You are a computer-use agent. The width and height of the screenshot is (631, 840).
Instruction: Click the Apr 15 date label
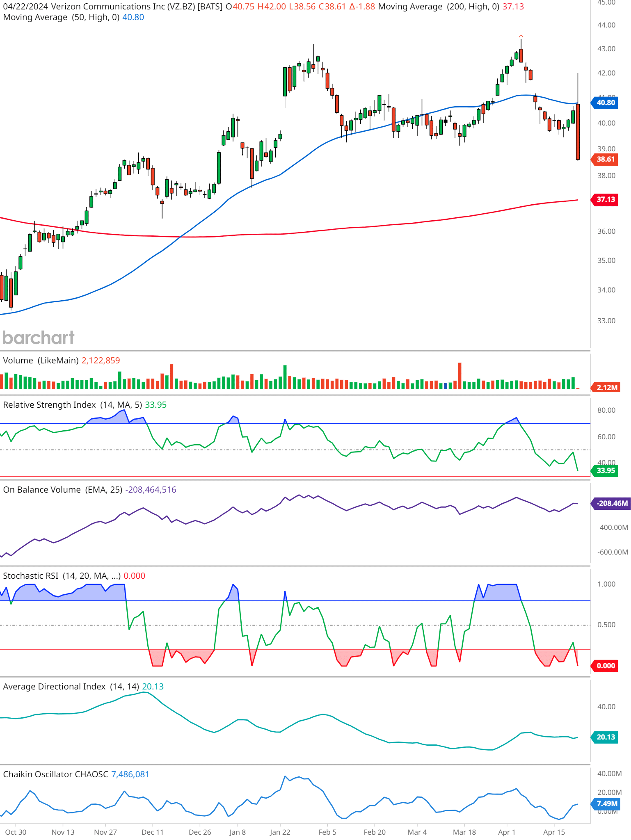click(554, 832)
